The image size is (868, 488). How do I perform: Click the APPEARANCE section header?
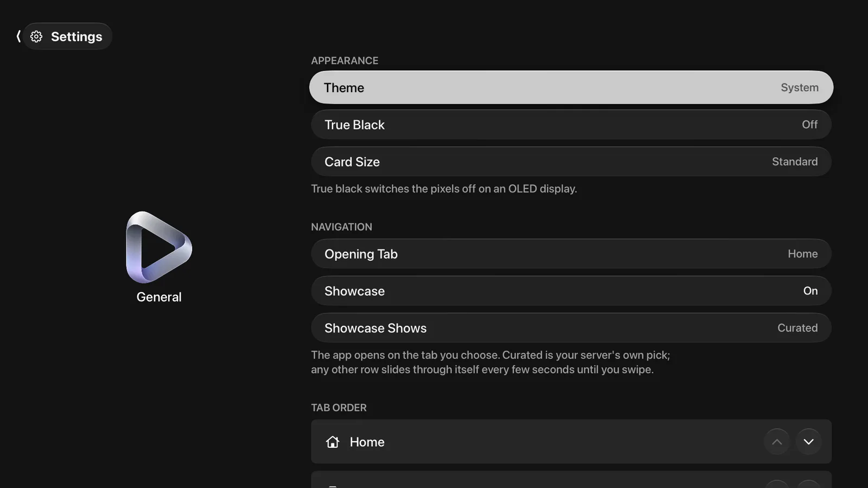point(344,61)
